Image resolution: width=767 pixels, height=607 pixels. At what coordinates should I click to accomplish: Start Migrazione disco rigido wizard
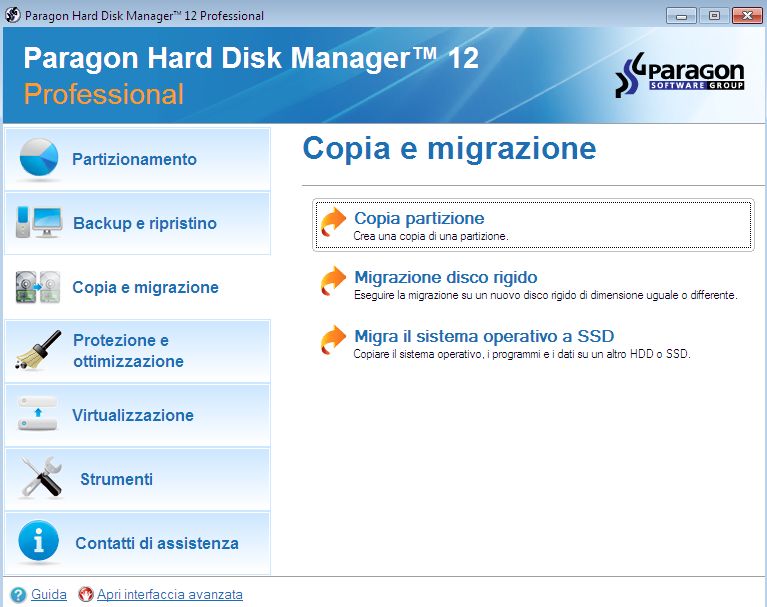tap(446, 277)
